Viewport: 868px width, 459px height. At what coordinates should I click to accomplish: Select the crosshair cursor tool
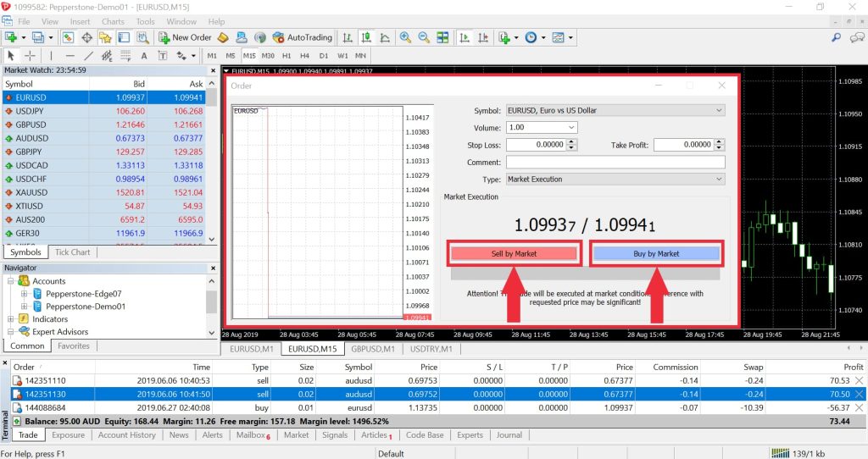click(x=30, y=55)
